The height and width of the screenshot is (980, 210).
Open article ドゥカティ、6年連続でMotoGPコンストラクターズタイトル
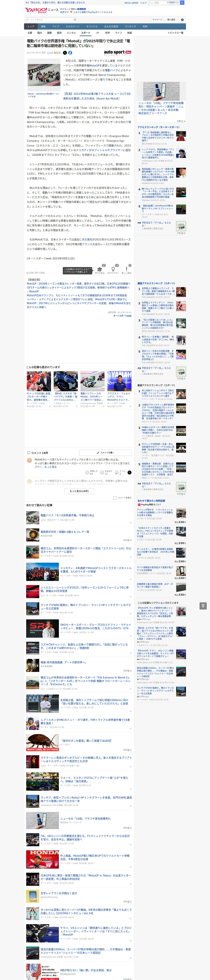click(x=96, y=570)
